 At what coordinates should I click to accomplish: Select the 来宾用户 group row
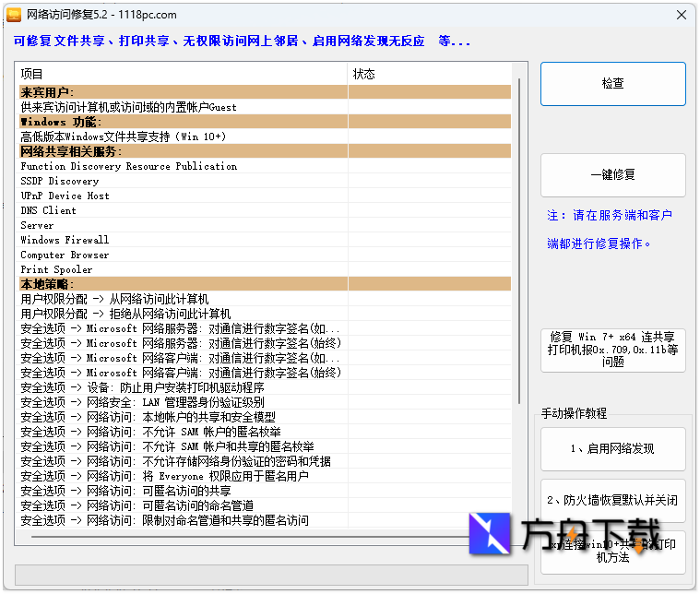[x=265, y=92]
